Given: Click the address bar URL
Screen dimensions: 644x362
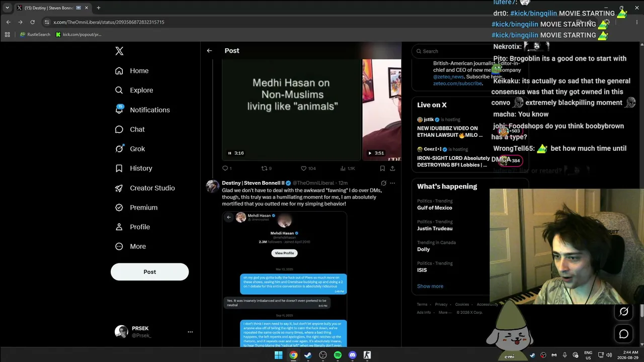Looking at the screenshot, I should click(109, 22).
